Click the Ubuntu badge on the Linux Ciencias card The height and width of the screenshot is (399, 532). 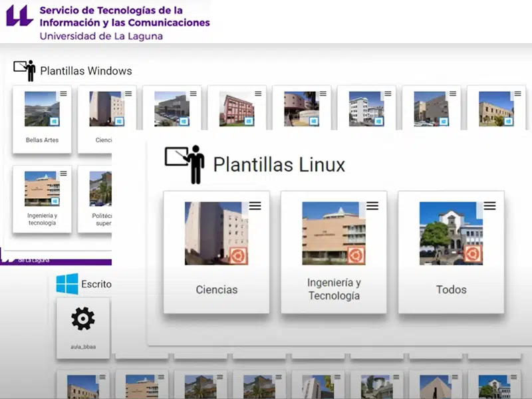click(238, 255)
